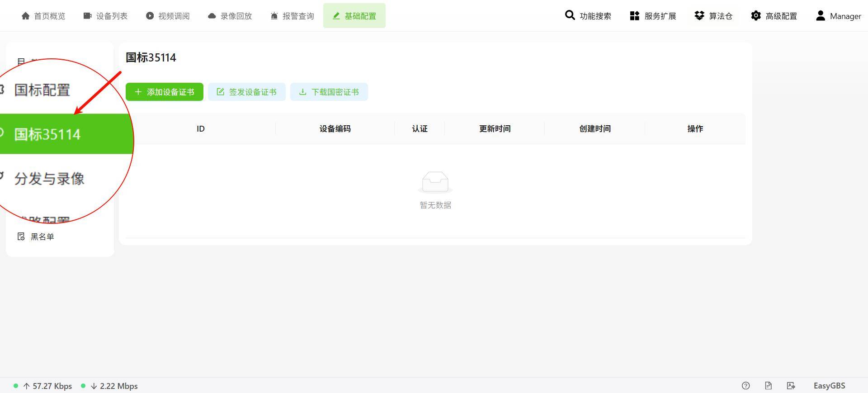The width and height of the screenshot is (868, 393).
Task: Open the document icon in status bar
Action: click(768, 386)
